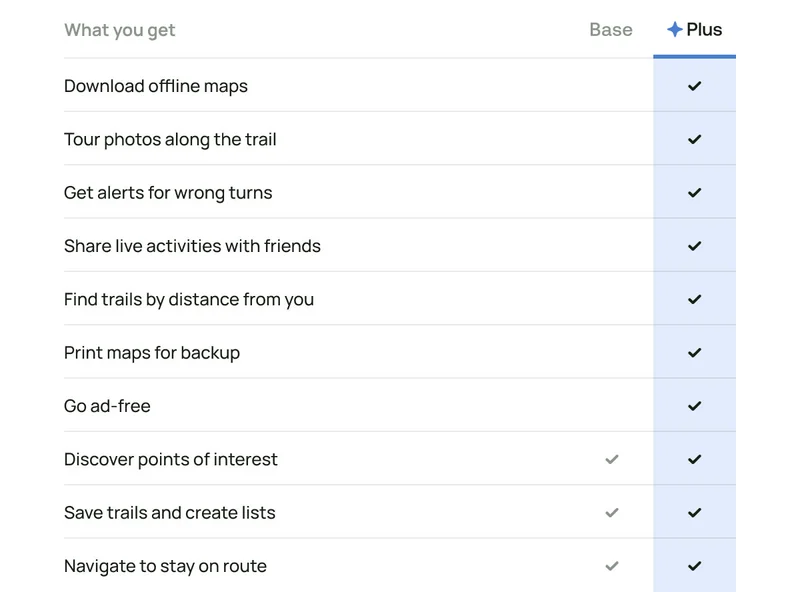The height and width of the screenshot is (592, 800).
Task: Click 'Print maps for backup' text
Action: pyautogui.click(x=152, y=353)
